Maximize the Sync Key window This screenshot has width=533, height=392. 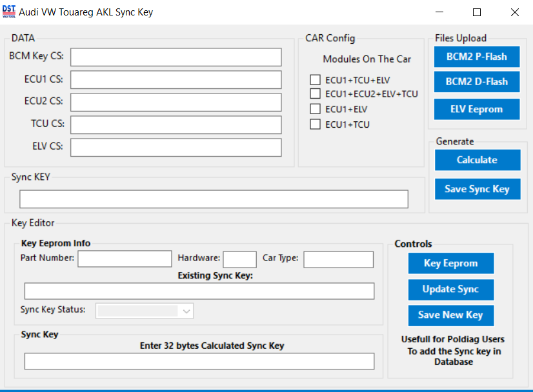click(477, 12)
